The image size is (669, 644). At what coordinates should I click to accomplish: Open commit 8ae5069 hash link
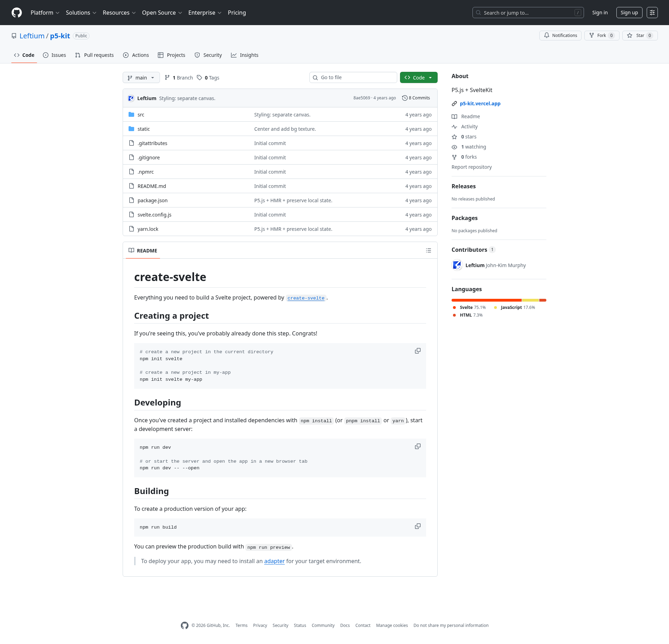(x=362, y=98)
